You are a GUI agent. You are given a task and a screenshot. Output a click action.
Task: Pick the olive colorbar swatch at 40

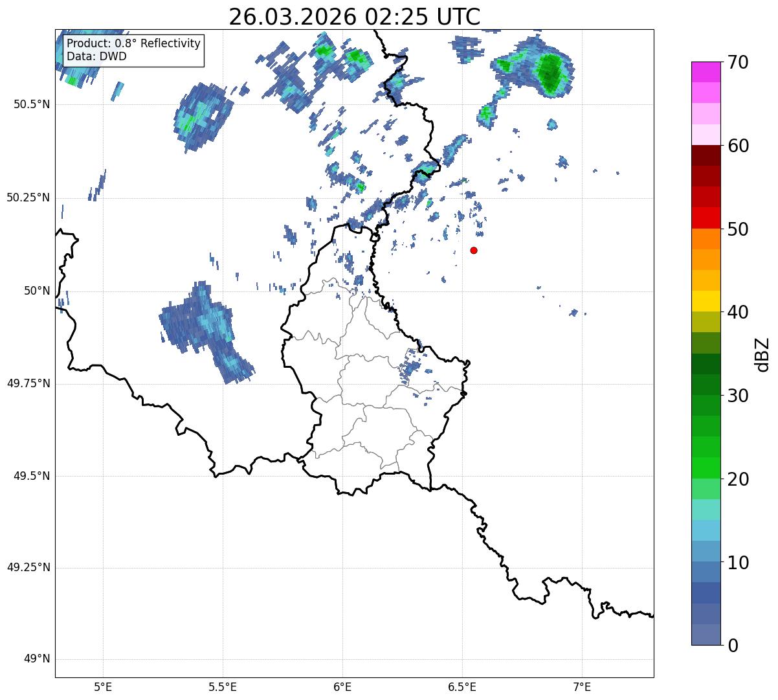click(x=706, y=322)
